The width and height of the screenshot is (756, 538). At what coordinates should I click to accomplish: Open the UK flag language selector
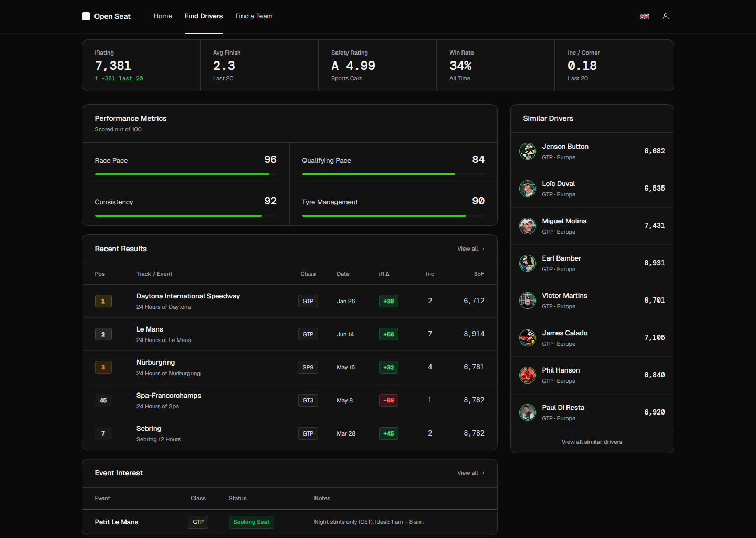tap(645, 16)
